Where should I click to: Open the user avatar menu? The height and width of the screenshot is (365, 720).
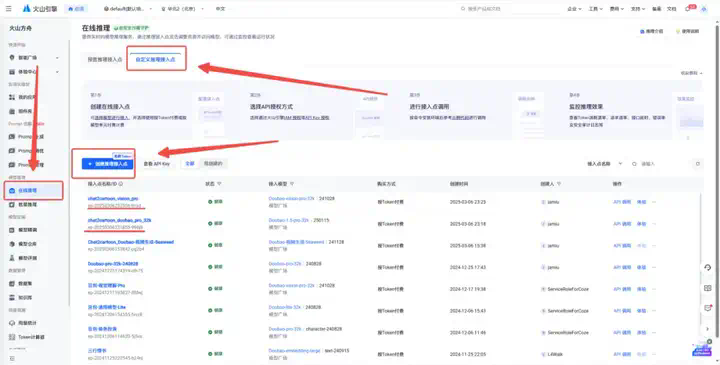pos(704,9)
